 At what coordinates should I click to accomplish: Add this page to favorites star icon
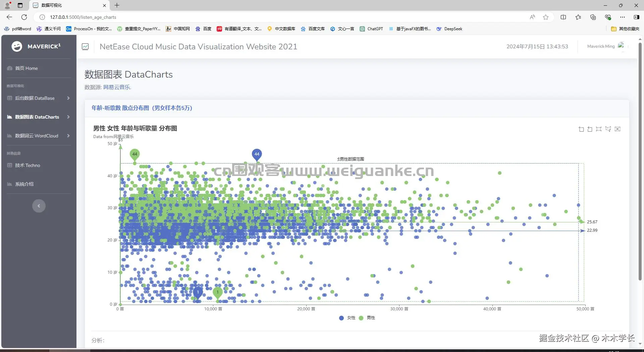(x=546, y=17)
